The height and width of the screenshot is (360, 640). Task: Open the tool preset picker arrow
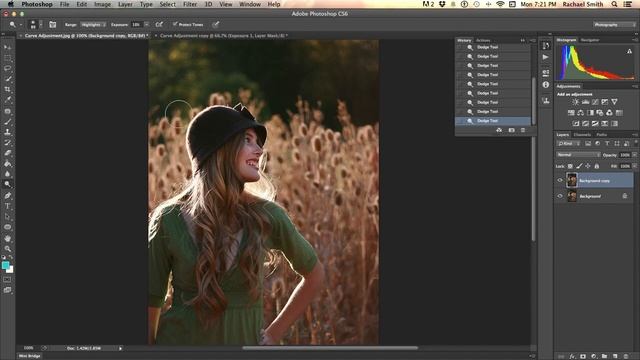pyautogui.click(x=20, y=25)
